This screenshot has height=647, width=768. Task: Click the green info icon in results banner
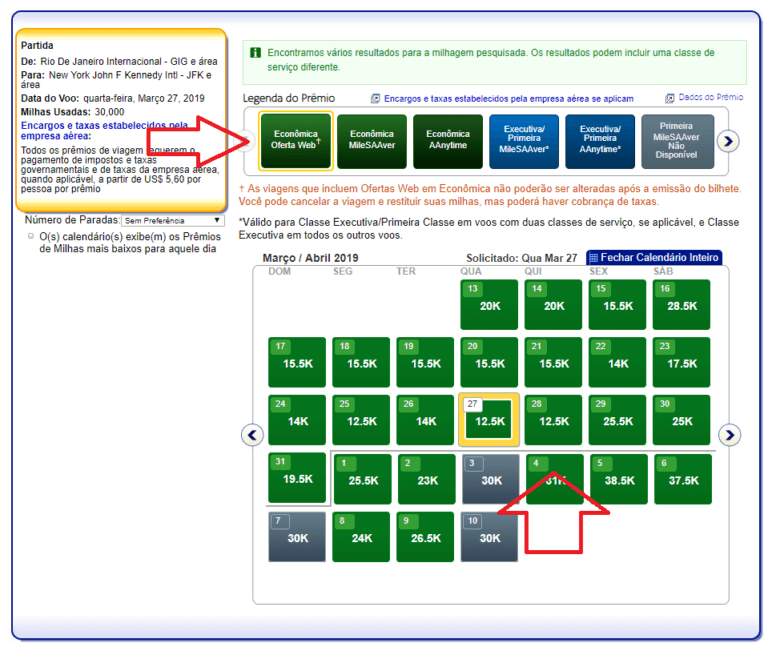pos(256,53)
